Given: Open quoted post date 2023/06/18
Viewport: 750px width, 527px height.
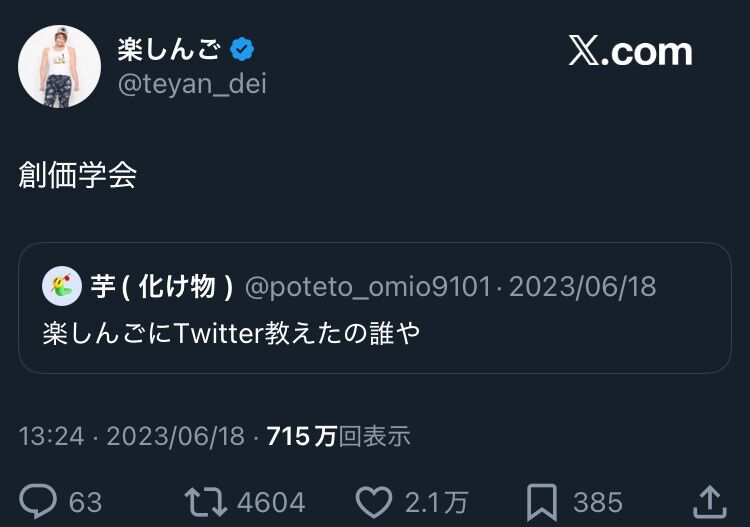Looking at the screenshot, I should click(582, 287).
